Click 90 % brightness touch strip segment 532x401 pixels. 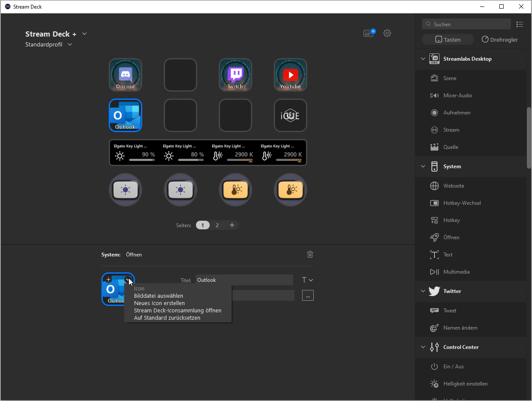pos(135,153)
